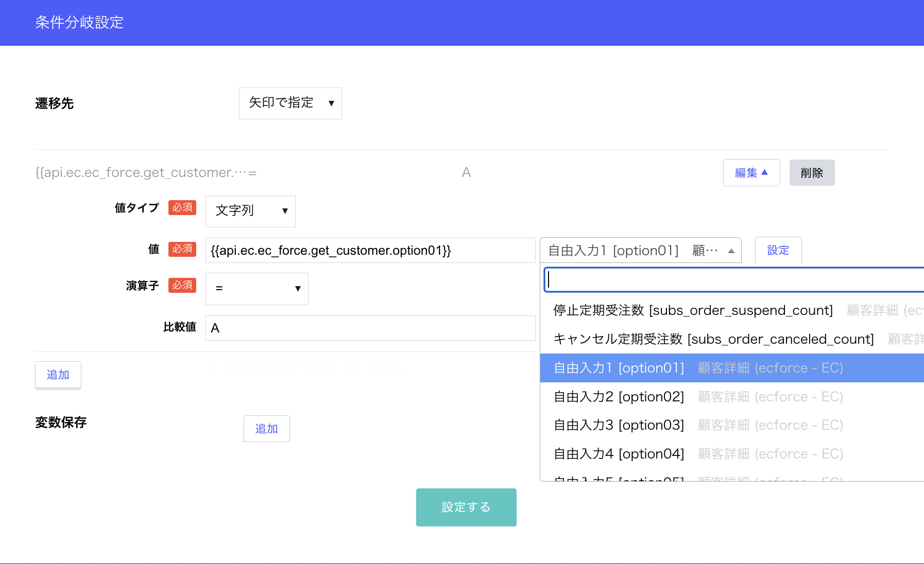Image resolution: width=924 pixels, height=564 pixels.
Task: Delete the condition with the 削除 button
Action: [x=812, y=173]
